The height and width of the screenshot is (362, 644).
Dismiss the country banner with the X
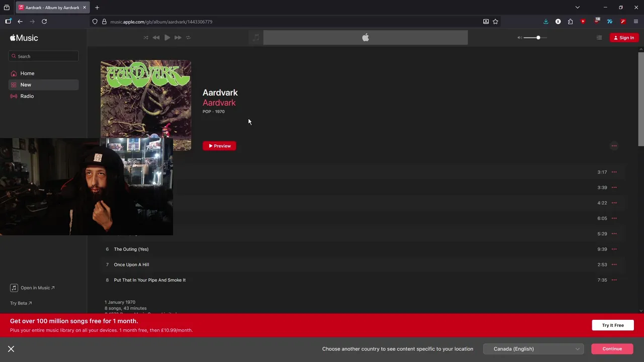coord(11,349)
